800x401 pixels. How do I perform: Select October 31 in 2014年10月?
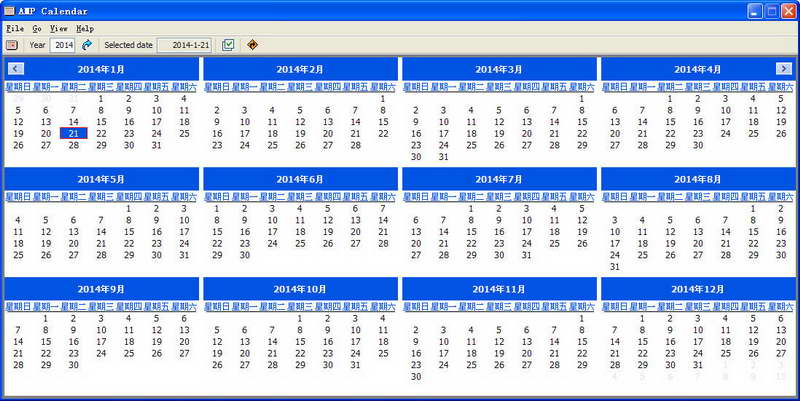355,365
